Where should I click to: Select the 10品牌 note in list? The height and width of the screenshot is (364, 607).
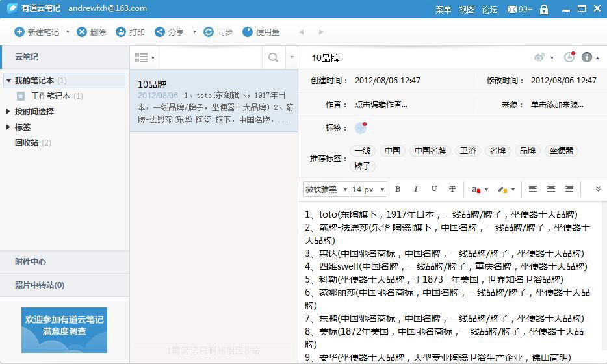tap(214, 101)
